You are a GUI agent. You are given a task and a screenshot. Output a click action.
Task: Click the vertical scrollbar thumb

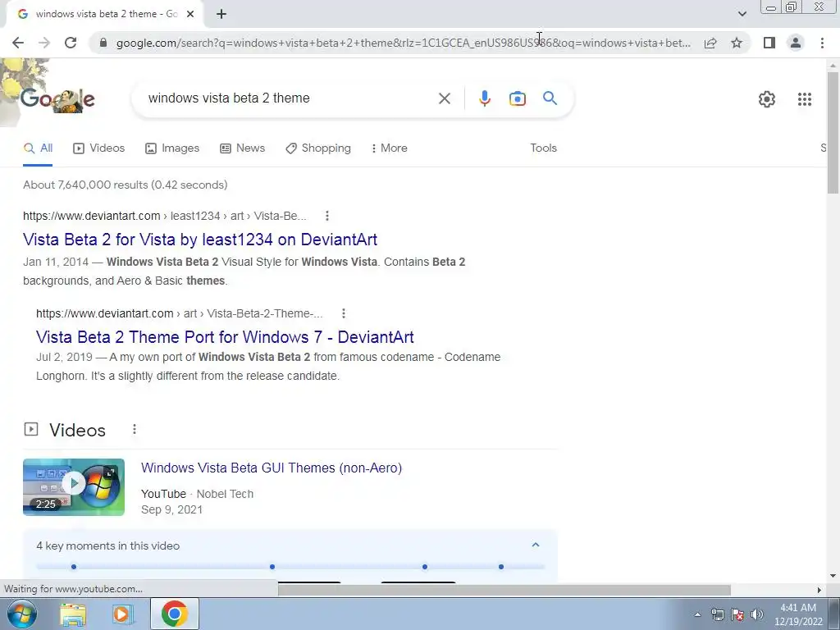833,133
